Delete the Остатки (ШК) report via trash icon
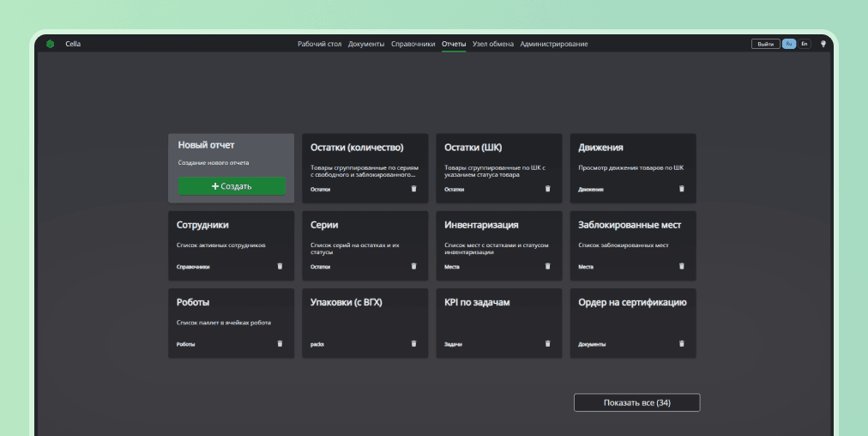This screenshot has height=436, width=868. (548, 189)
